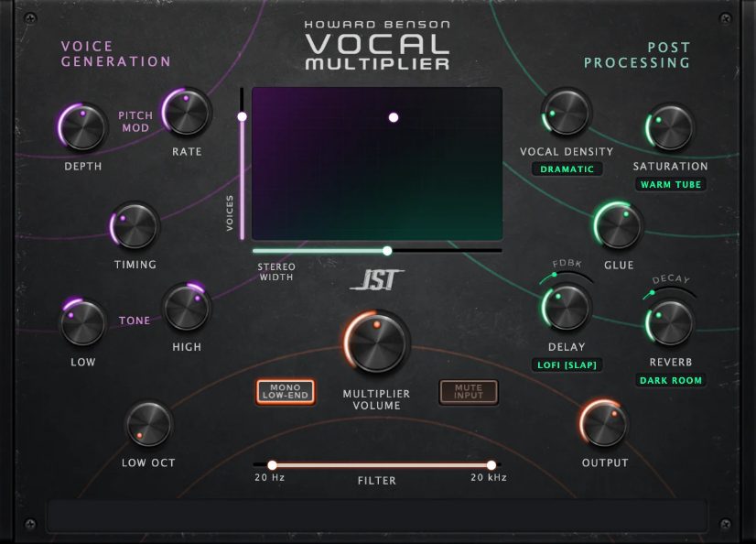
Task: Click the Reverb knob
Action: (670, 322)
